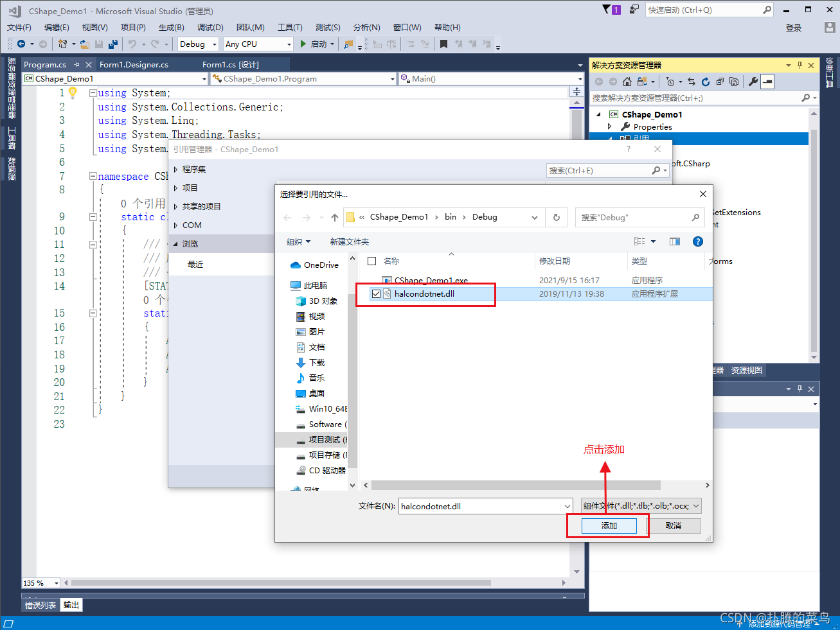Collapse the namespace block on line 7
This screenshot has width=840, height=630.
(93, 176)
